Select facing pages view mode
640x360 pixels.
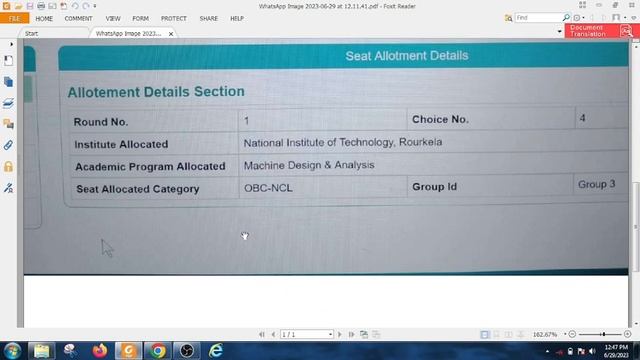508,334
